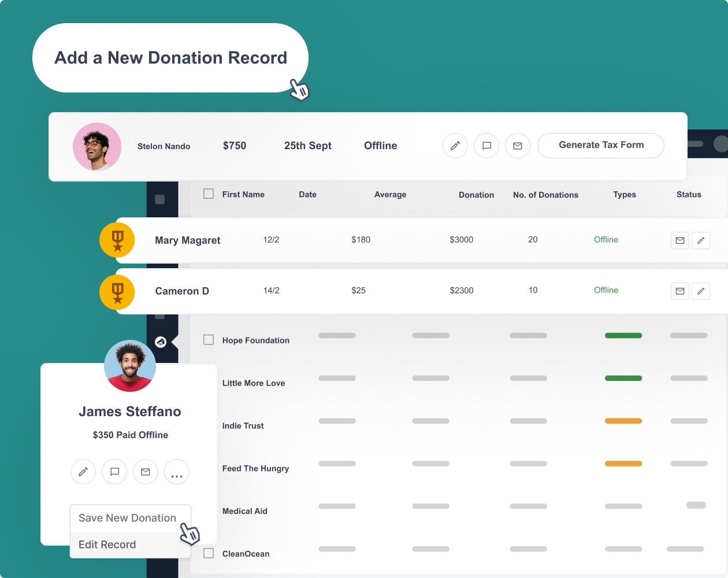This screenshot has width=728, height=578.
Task: Sort table by the Donation column header
Action: tap(476, 195)
